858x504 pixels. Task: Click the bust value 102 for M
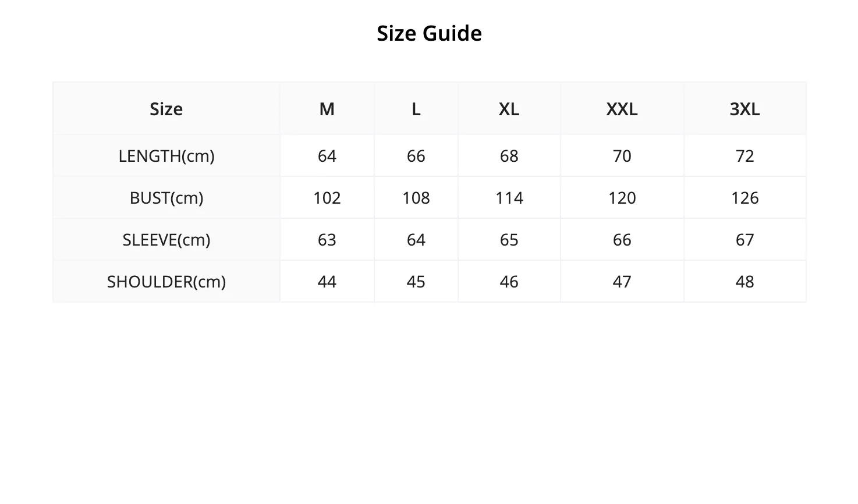coord(327,198)
